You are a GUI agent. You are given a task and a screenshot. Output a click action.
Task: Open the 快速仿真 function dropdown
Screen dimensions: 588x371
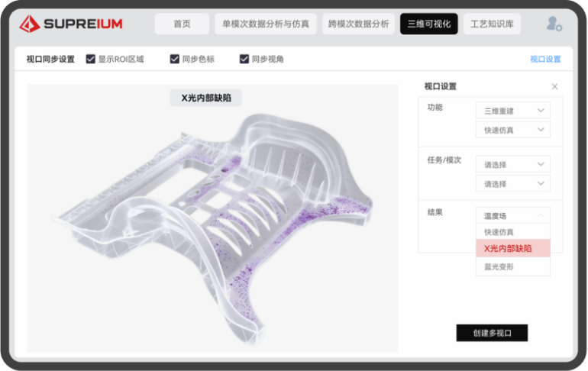[x=512, y=130]
